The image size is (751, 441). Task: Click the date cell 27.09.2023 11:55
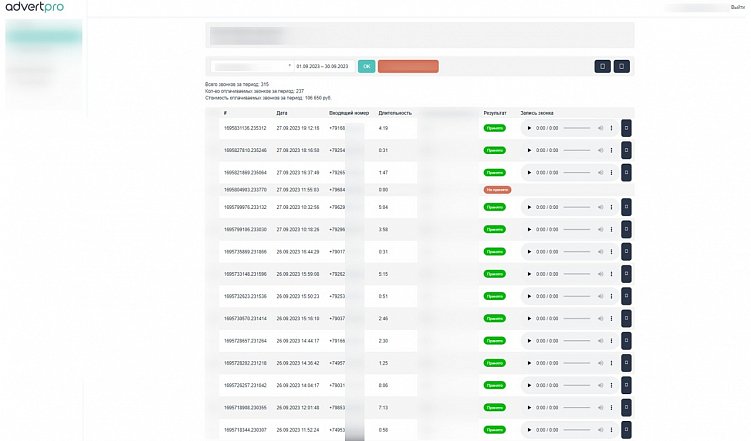pyautogui.click(x=298, y=190)
